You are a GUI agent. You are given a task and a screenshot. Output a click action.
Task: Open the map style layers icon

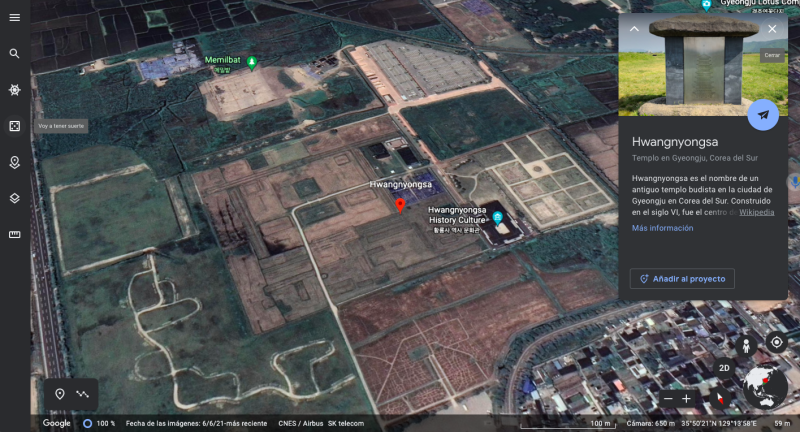tap(14, 198)
